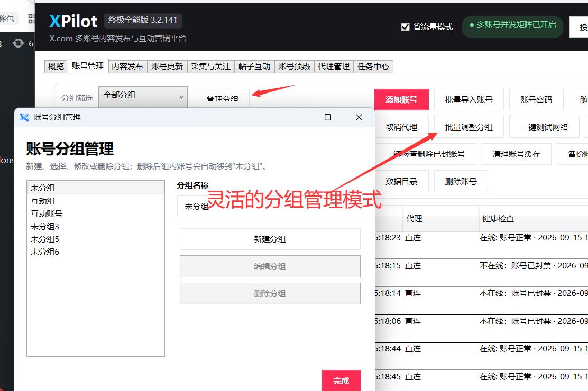Screen dimensions: 588x391
Task: Click the 一键测试网络 button
Action: 544,127
